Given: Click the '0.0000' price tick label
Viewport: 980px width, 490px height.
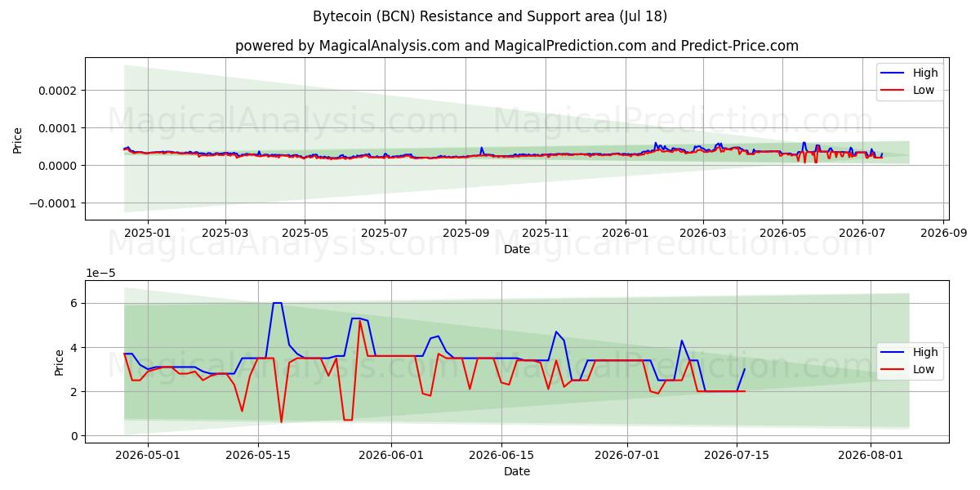Looking at the screenshot, I should pos(59,166).
